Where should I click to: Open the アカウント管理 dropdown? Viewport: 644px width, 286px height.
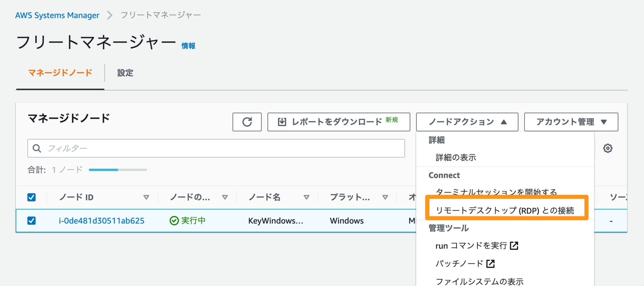pos(570,122)
